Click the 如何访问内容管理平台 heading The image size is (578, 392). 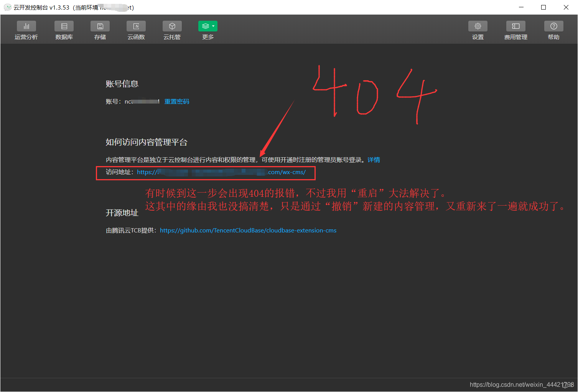[147, 142]
